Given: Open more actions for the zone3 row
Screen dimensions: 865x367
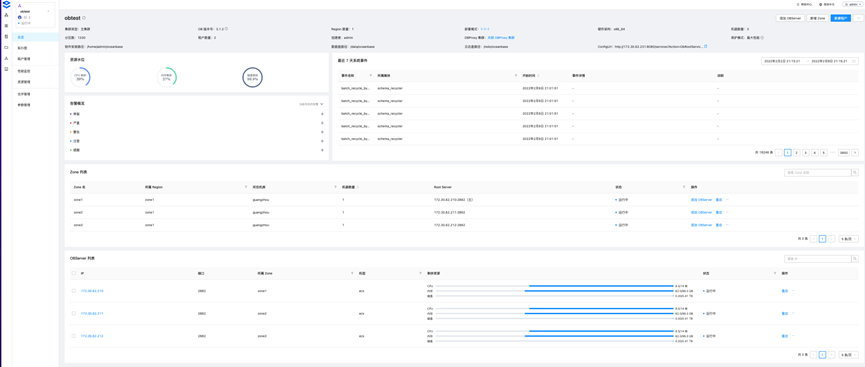Looking at the screenshot, I should (728, 225).
